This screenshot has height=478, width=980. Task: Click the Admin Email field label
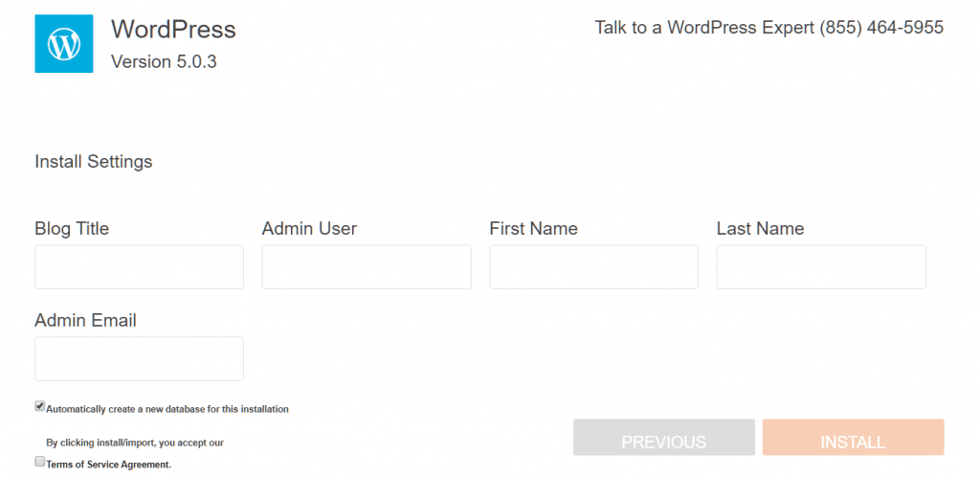pos(85,321)
